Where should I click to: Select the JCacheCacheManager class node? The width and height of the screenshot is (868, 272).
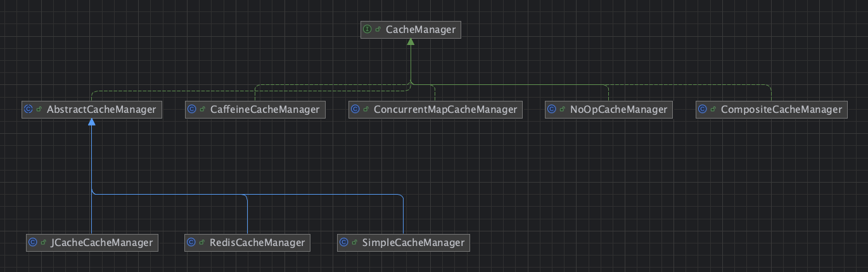[x=92, y=243]
